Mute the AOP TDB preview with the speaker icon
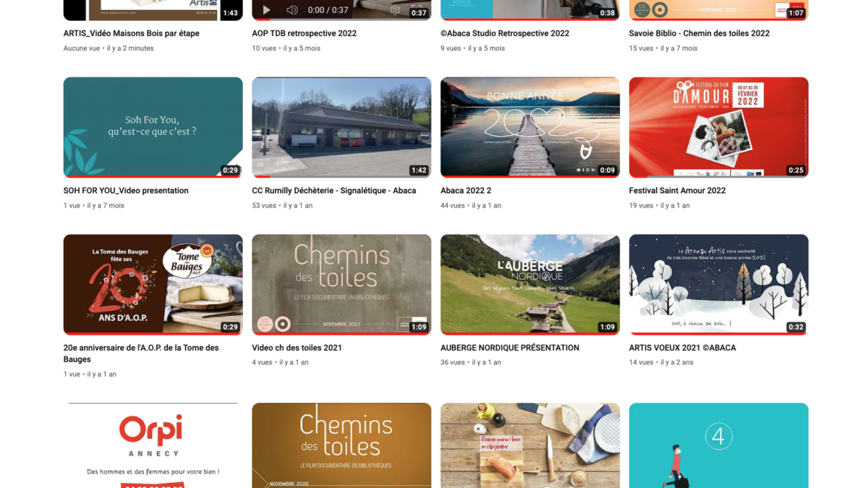The image size is (868, 488). click(292, 10)
